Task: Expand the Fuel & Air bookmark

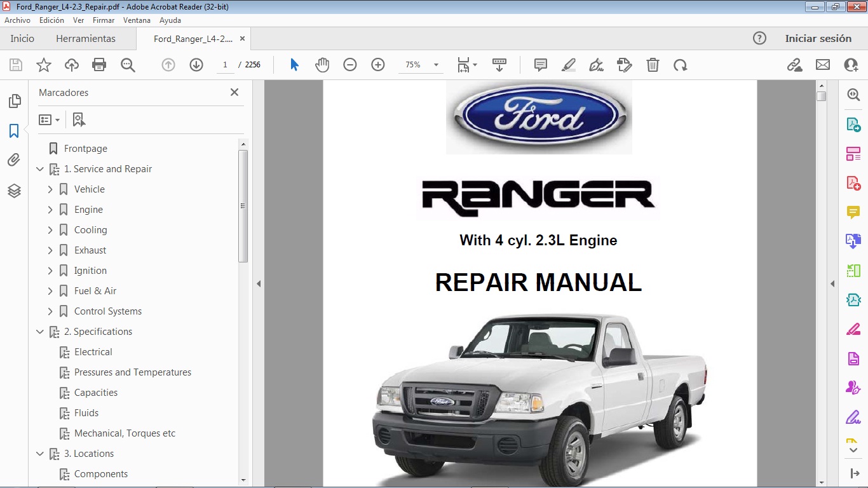Action: point(51,290)
